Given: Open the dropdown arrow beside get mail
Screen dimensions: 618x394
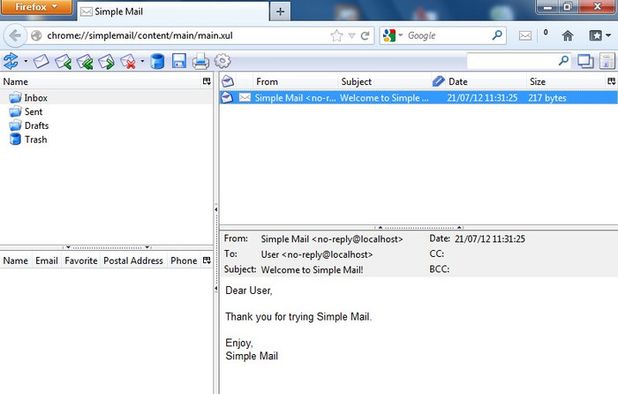Looking at the screenshot, I should point(26,61).
